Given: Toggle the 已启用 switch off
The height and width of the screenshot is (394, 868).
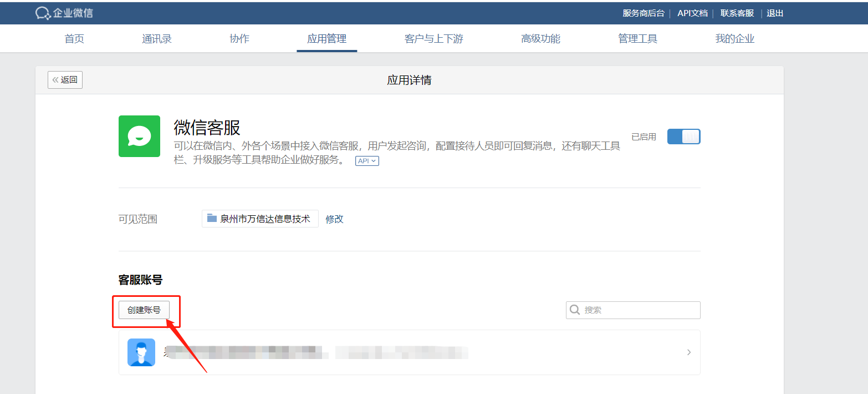Looking at the screenshot, I should click(x=683, y=137).
